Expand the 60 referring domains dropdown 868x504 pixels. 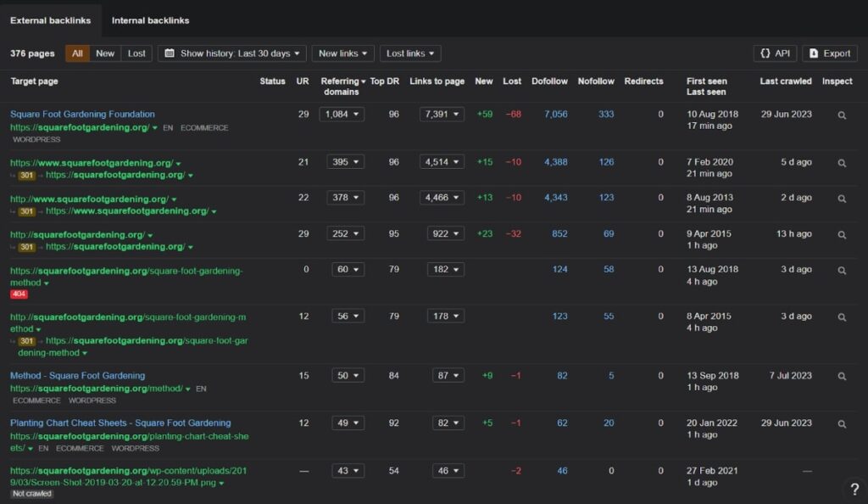point(348,269)
